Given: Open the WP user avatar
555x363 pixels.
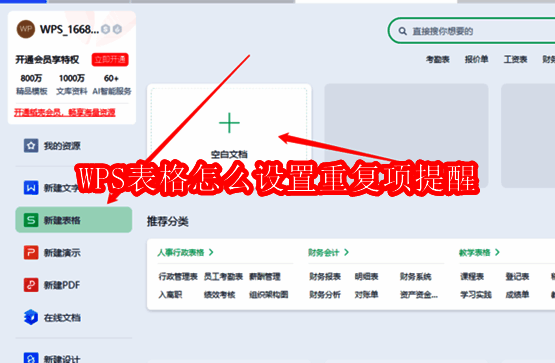Looking at the screenshot, I should point(26,29).
